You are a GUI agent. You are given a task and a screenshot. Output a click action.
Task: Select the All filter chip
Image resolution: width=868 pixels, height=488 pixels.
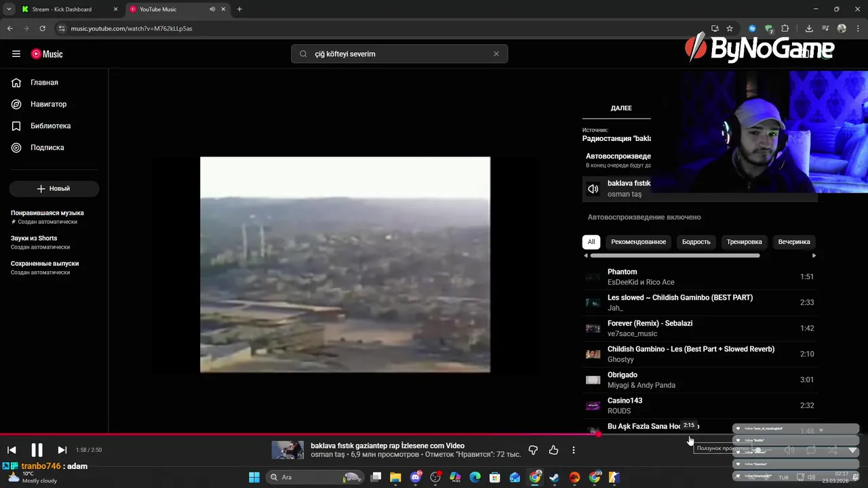click(x=591, y=242)
